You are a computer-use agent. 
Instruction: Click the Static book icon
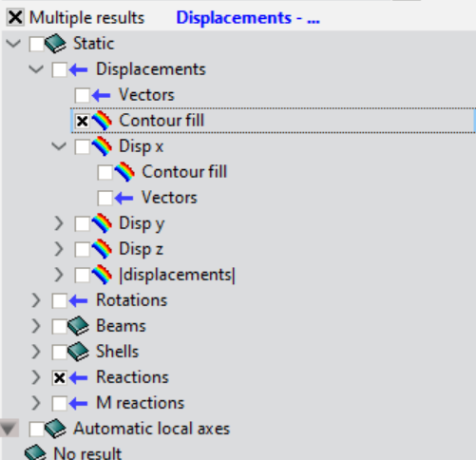click(55, 44)
